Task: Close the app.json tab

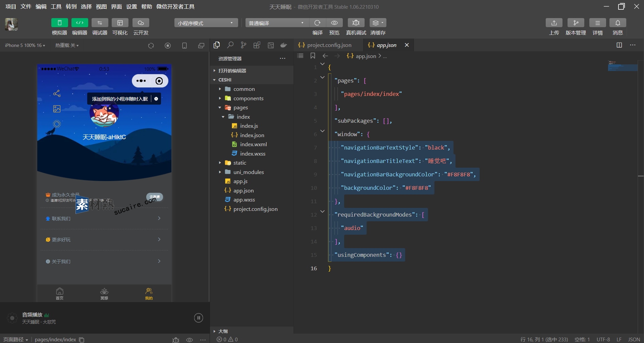Action: [407, 45]
